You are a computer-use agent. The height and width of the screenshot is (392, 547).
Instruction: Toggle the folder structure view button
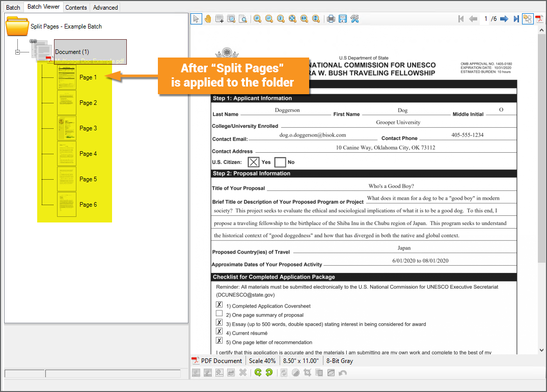528,19
